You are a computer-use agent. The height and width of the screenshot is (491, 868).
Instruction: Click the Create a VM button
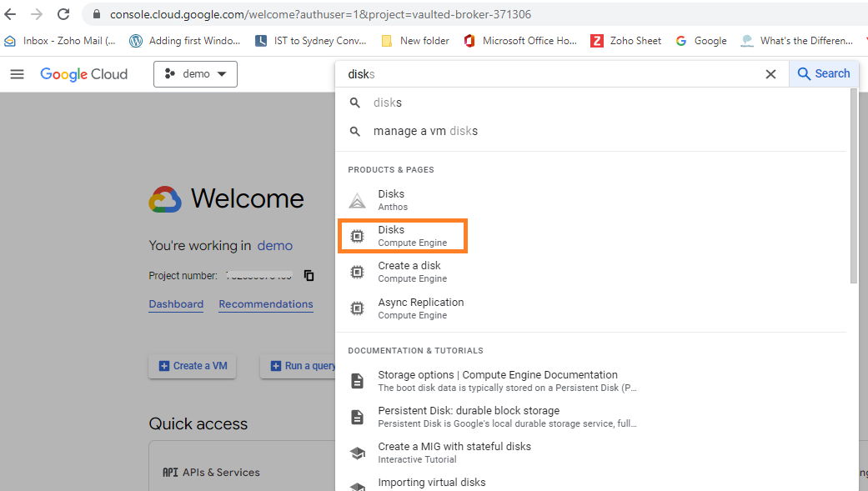pos(193,366)
